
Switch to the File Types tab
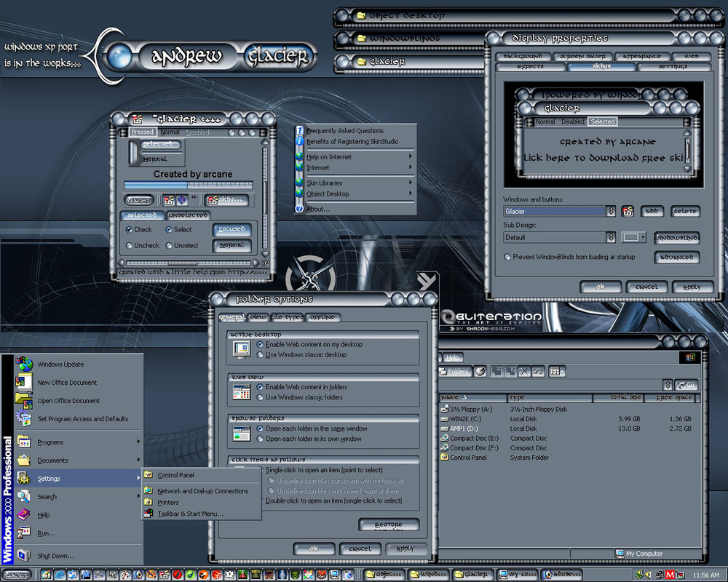[288, 317]
